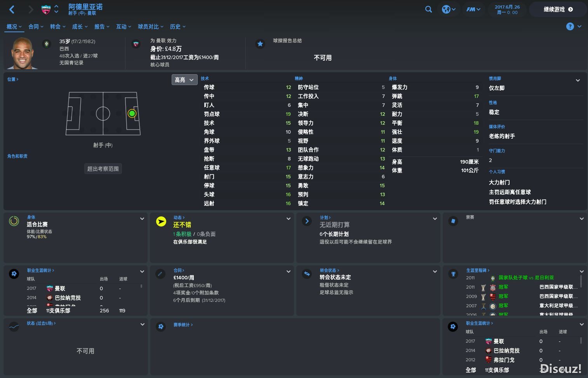Open the FM menu
Image resolution: width=588 pixels, height=378 pixels.
point(473,9)
